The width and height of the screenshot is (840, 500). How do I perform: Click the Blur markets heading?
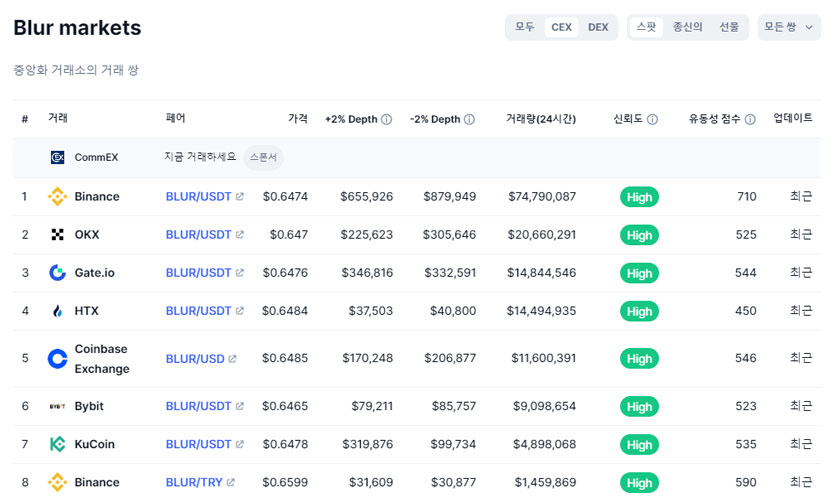[x=77, y=27]
